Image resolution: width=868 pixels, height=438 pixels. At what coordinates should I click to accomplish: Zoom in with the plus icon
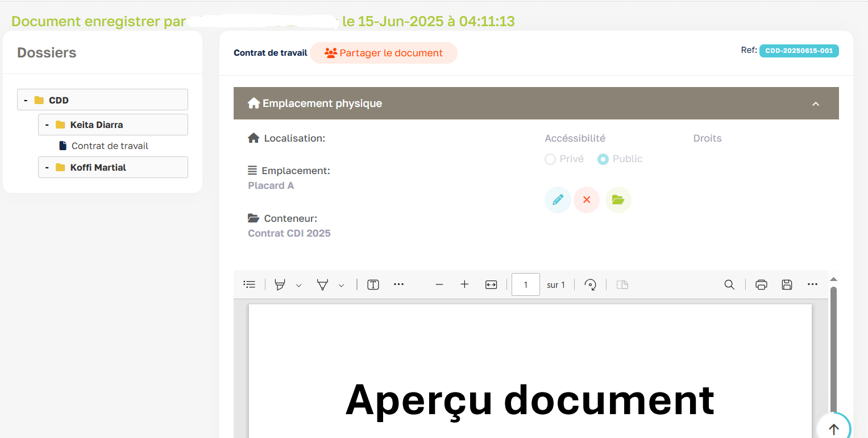click(x=464, y=284)
